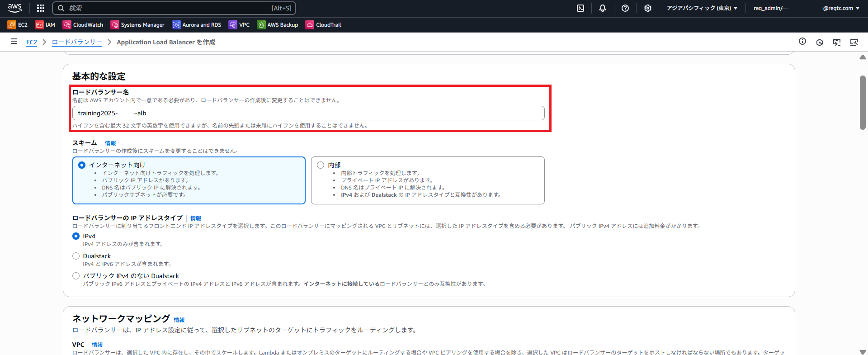Image resolution: width=868 pixels, height=355 pixels.
Task: Click the ロードバランサー名 input field
Action: coord(308,113)
